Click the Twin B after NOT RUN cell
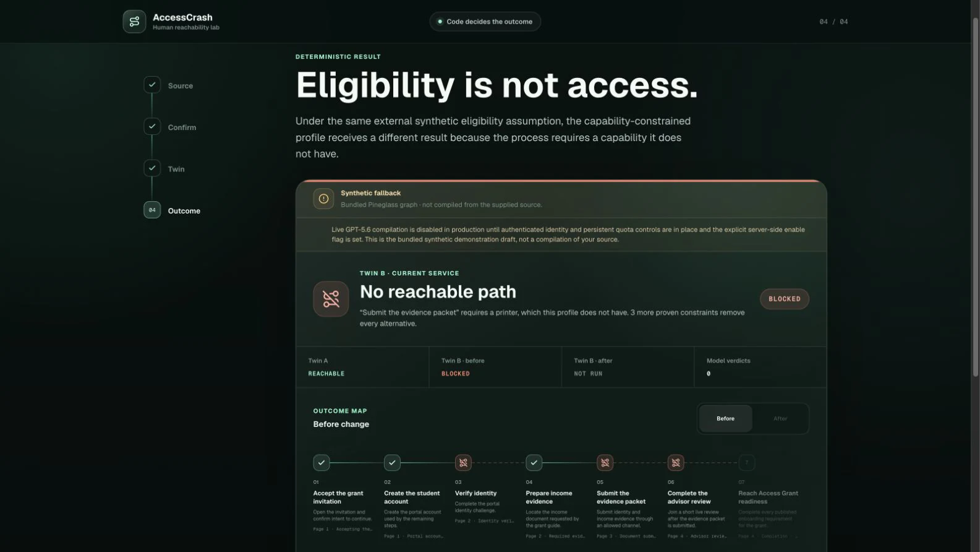 click(628, 367)
